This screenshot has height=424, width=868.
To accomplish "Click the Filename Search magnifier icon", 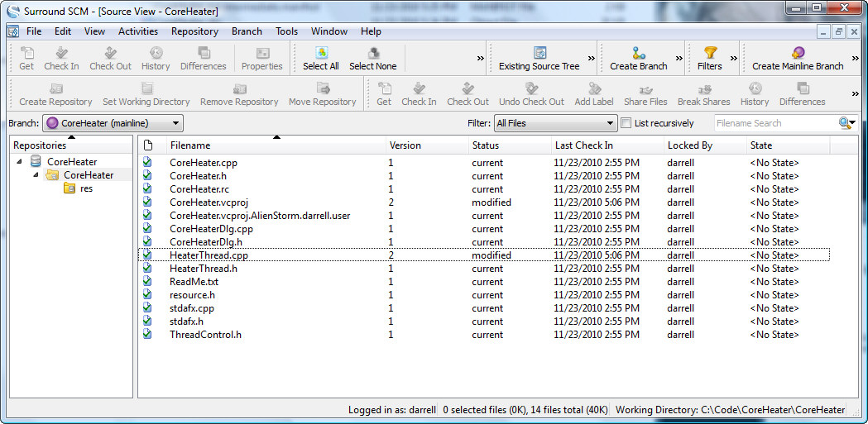I will pos(846,123).
